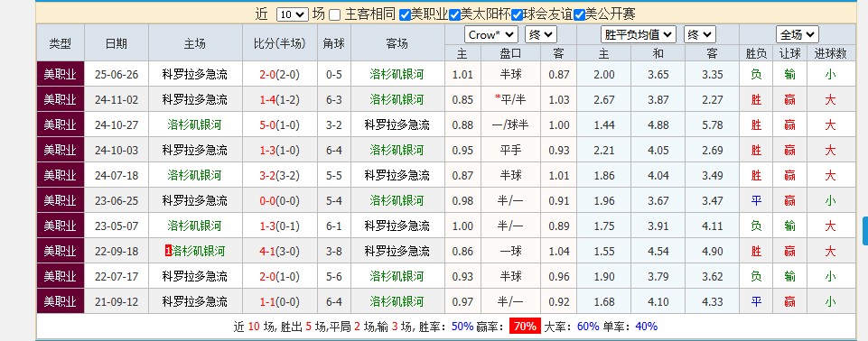The height and width of the screenshot is (341, 868).
Task: Click the 角球 column header
Action: [334, 43]
